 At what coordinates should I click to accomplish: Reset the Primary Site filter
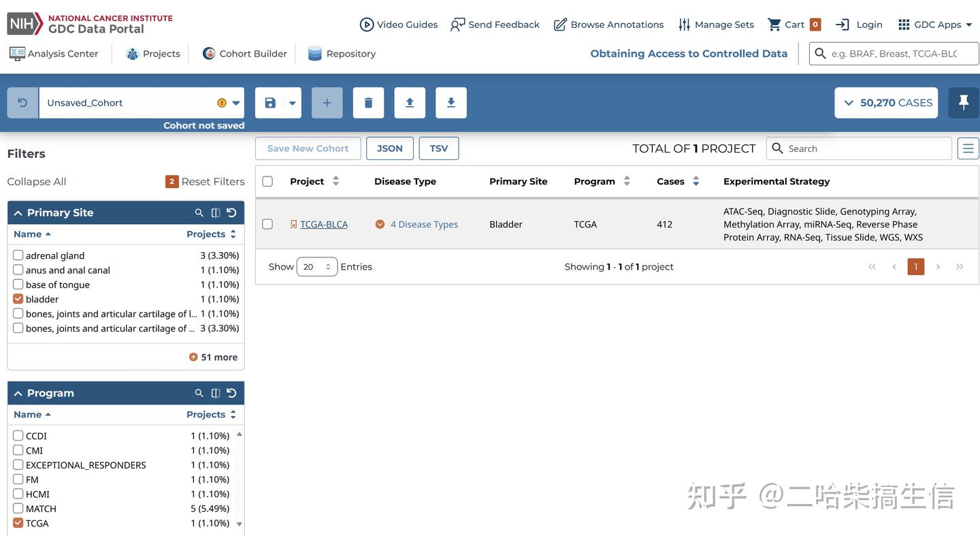pyautogui.click(x=231, y=212)
